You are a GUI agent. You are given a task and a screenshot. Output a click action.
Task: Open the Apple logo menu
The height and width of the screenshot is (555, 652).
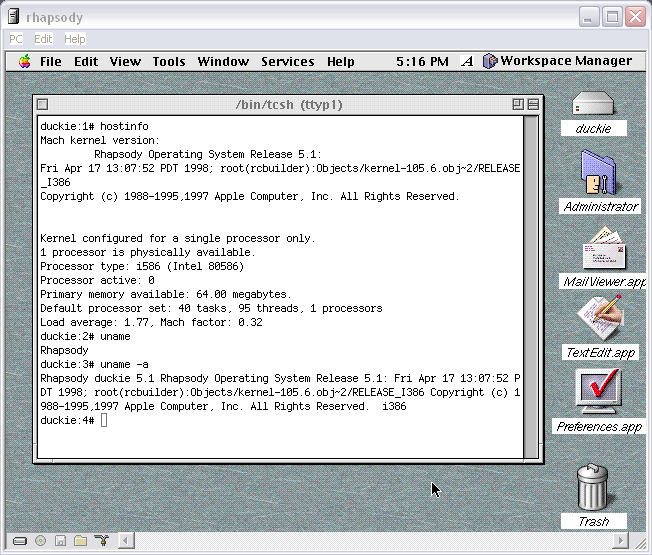coord(25,62)
